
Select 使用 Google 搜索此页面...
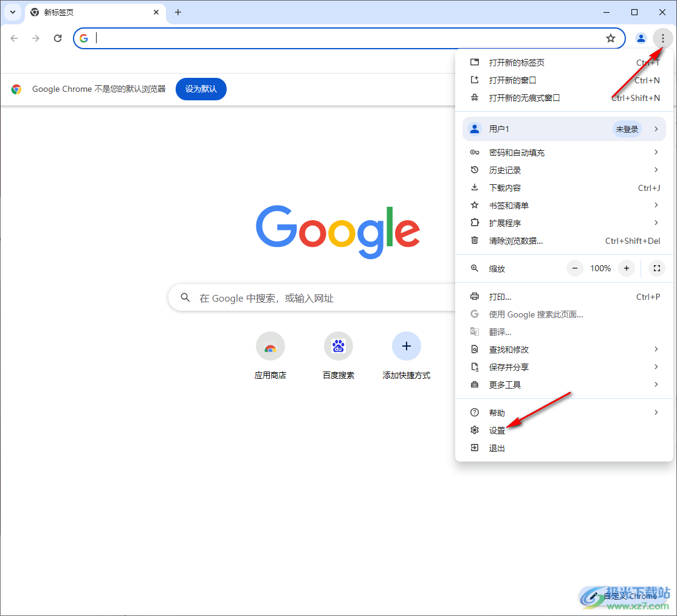pyautogui.click(x=564, y=314)
